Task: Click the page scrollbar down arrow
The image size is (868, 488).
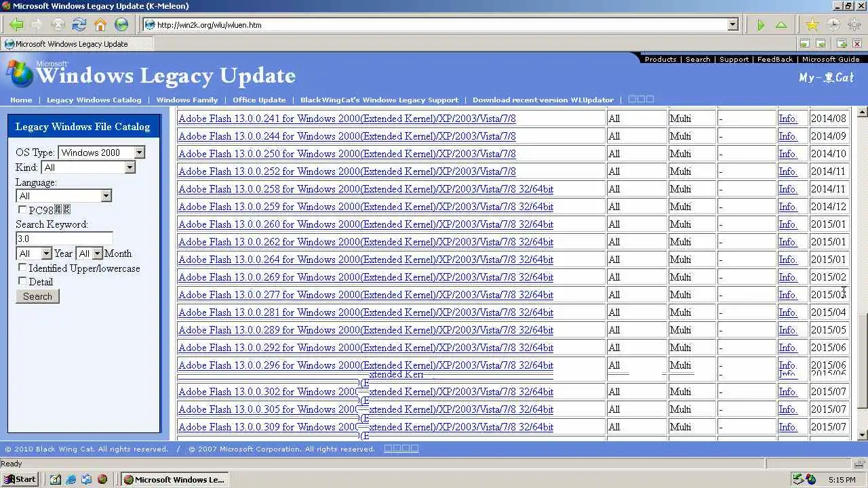Action: tap(863, 435)
